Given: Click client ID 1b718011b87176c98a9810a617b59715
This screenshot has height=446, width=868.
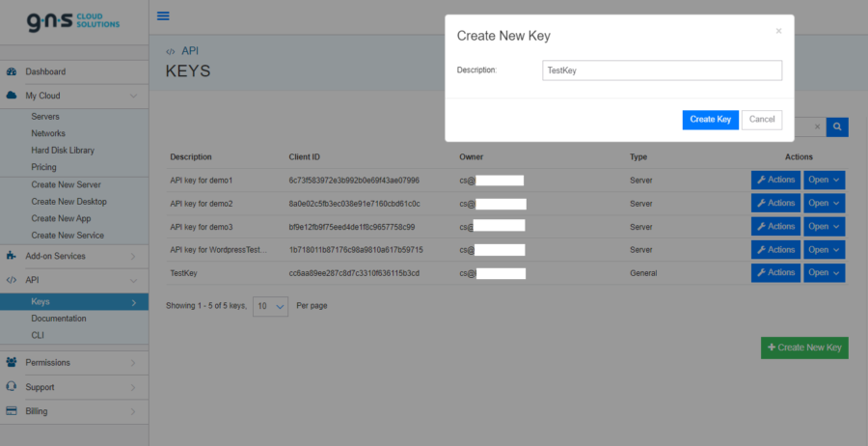Looking at the screenshot, I should pos(356,250).
